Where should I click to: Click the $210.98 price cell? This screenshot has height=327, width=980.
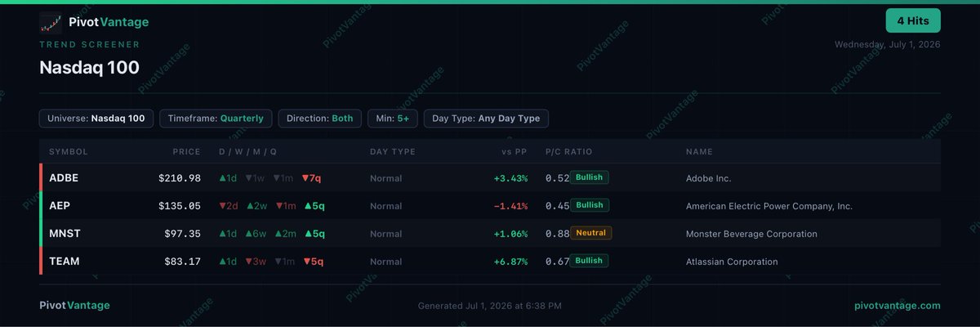(180, 178)
